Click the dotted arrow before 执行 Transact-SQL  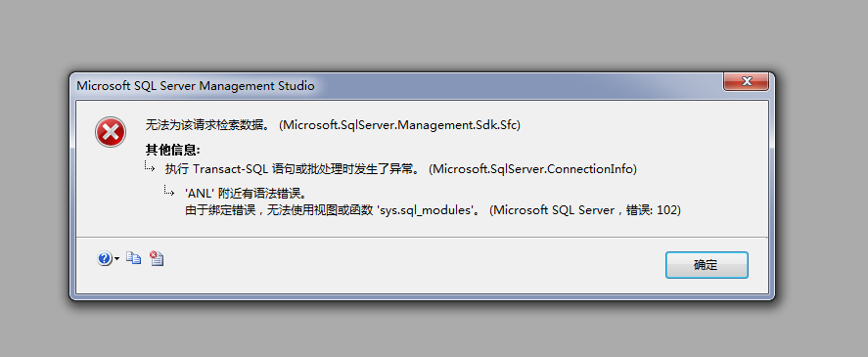[150, 166]
